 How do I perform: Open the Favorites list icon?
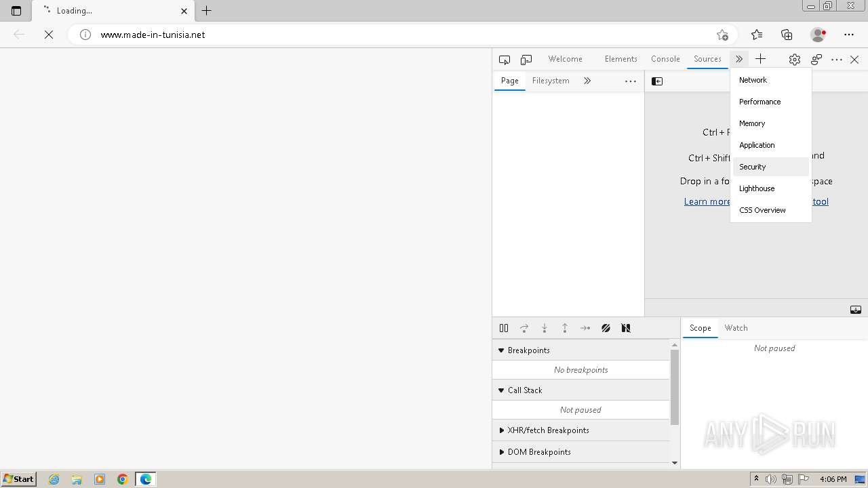[x=757, y=35]
